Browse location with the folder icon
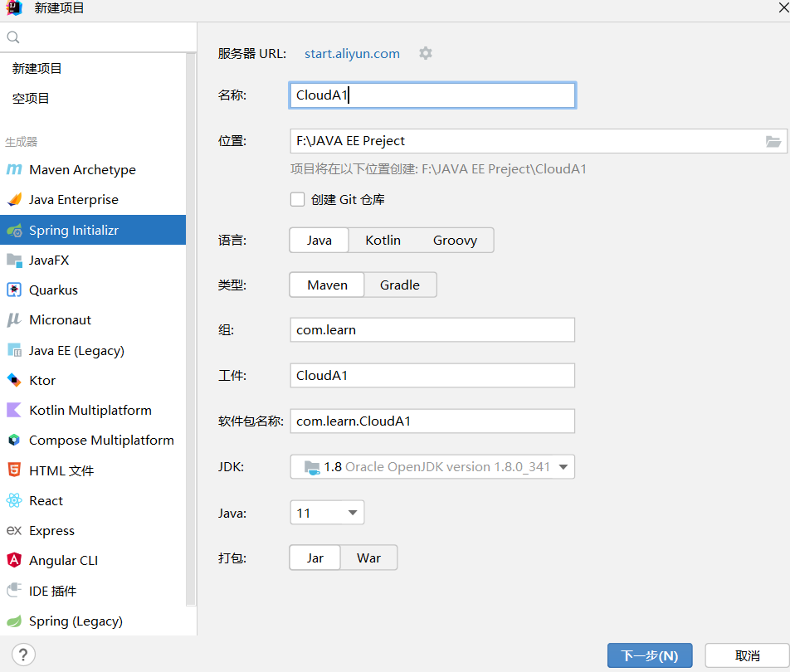This screenshot has height=672, width=790. click(x=773, y=141)
